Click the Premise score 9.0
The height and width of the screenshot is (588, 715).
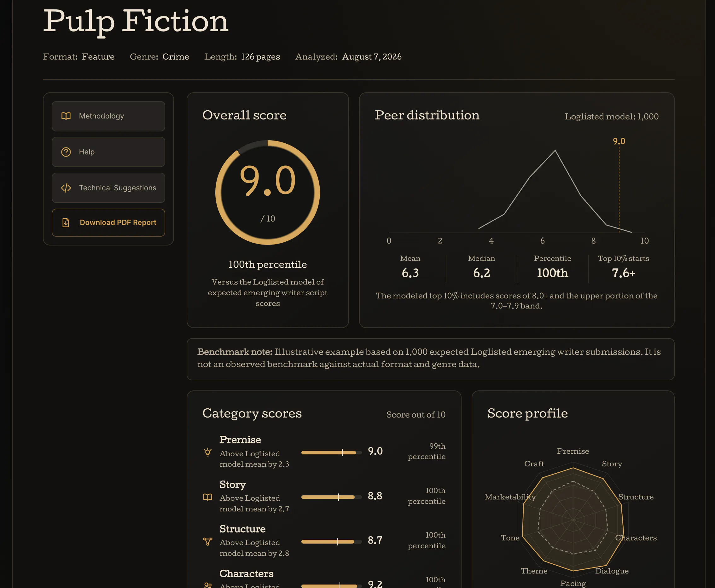375,452
